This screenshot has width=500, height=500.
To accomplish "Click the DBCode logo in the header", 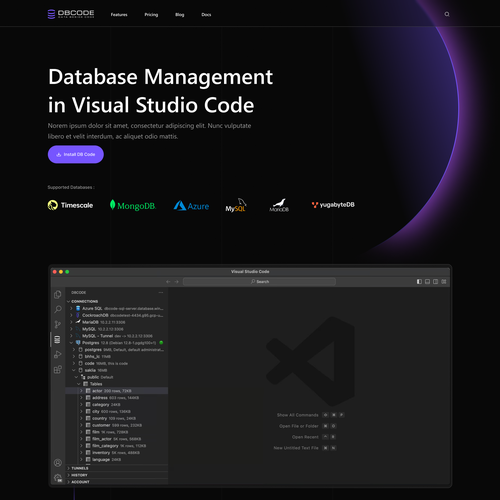I will [71, 14].
